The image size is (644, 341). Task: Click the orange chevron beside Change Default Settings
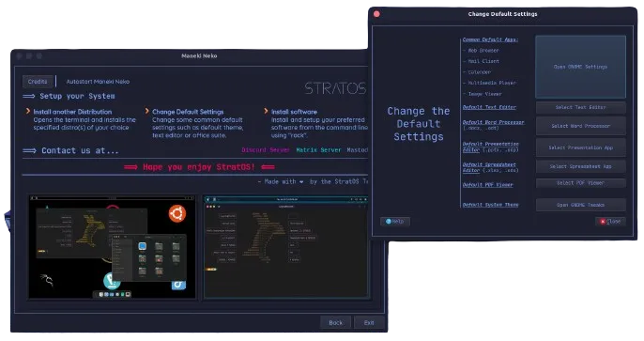click(x=147, y=111)
